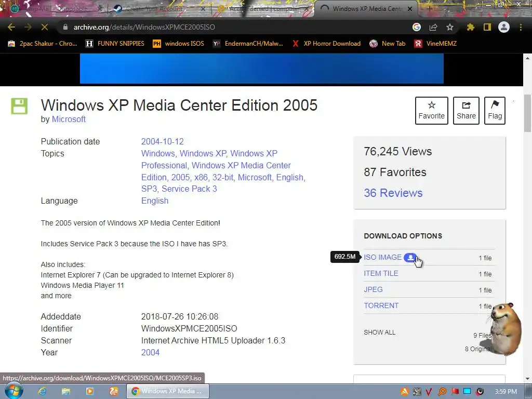Image resolution: width=532 pixels, height=399 pixels.
Task: Click the Google icon in the address bar
Action: click(417, 27)
